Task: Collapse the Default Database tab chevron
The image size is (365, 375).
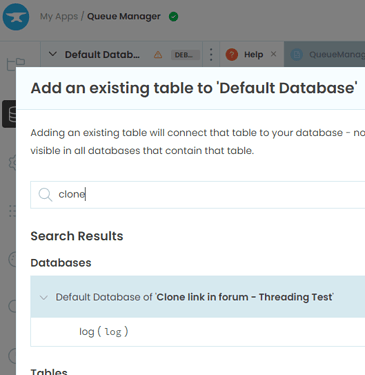Action: pyautogui.click(x=53, y=54)
